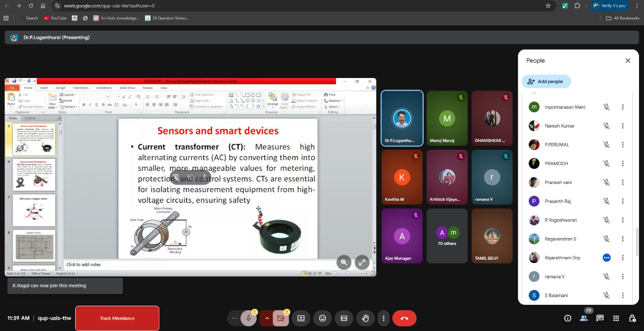This screenshot has height=331, width=644.
Task: Open the emoji reactions button
Action: 322,318
